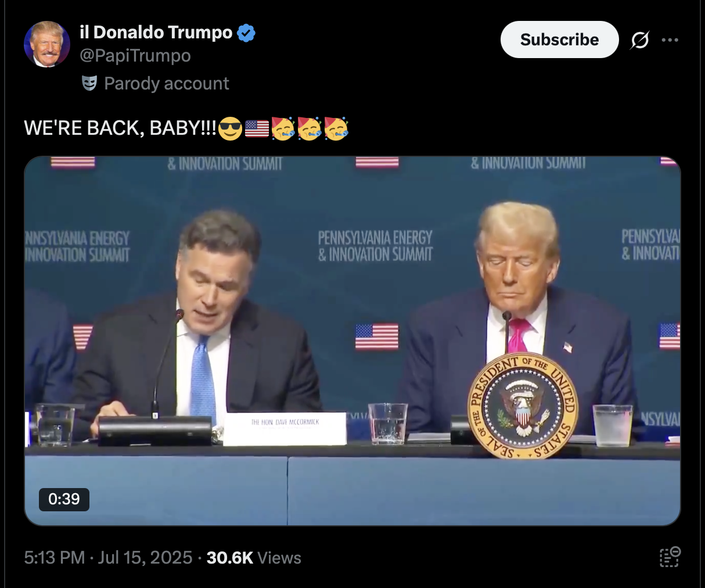The image size is (705, 588).
Task: Click the sunglasses face emoji
Action: [230, 128]
